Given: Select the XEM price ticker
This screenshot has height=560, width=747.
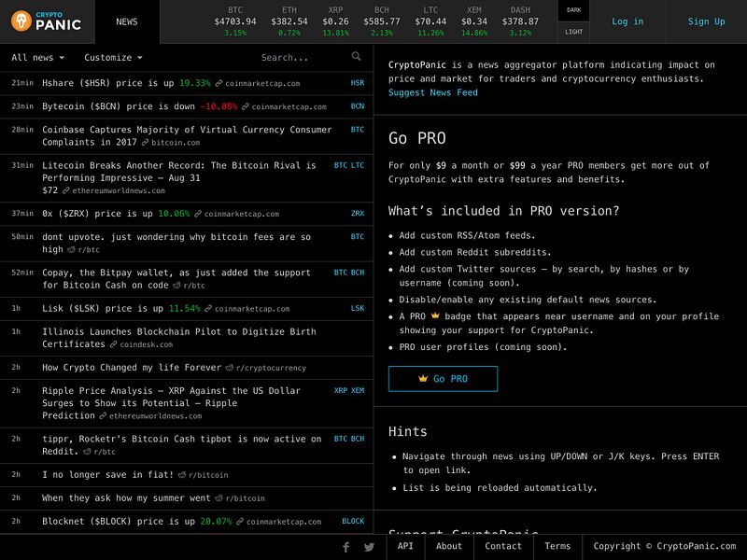Looking at the screenshot, I should pos(474,21).
